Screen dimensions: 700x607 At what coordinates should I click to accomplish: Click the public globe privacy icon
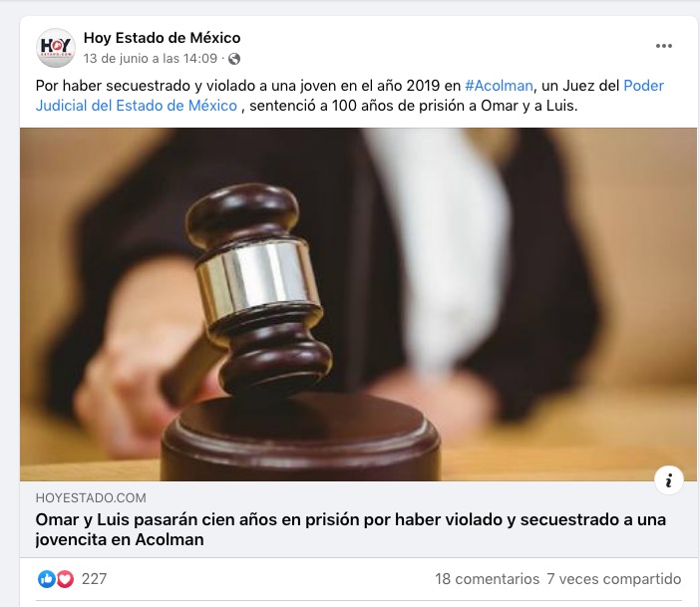click(x=234, y=59)
